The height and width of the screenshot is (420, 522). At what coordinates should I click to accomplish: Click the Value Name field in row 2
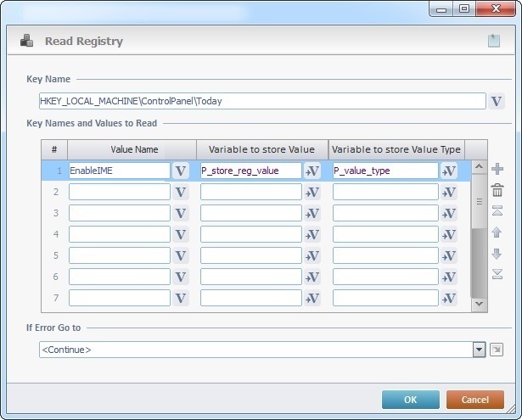120,192
